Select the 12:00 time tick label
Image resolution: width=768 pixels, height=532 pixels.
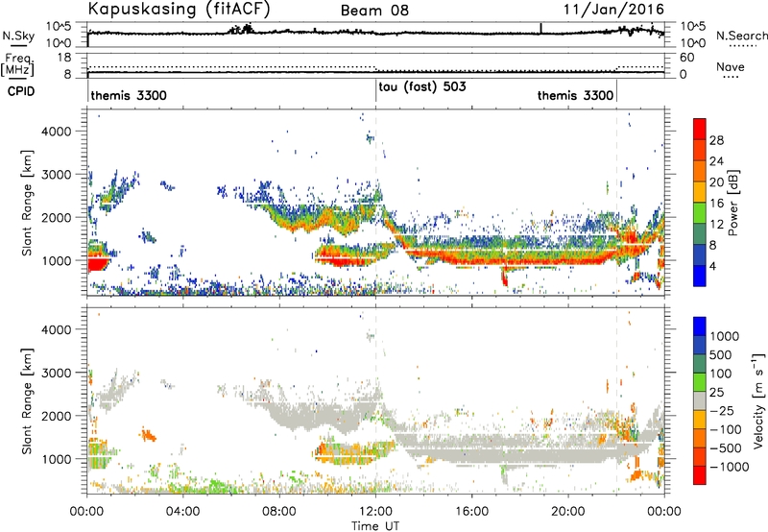375,512
